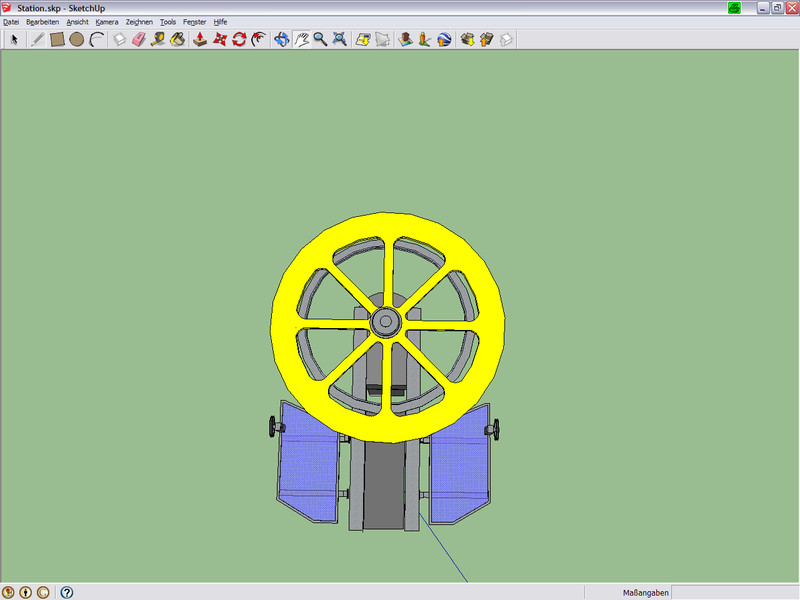This screenshot has height=600, width=800.
Task: Click the Google Earth globe preview icon
Action: click(444, 39)
